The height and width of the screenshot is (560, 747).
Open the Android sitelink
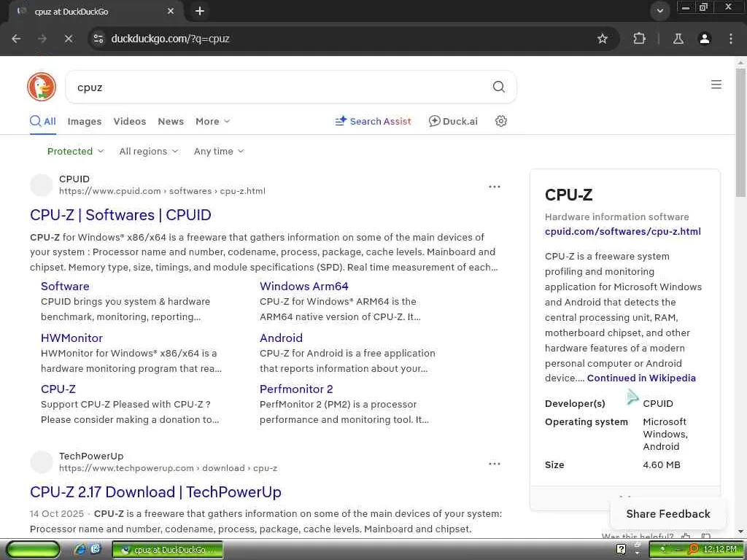point(281,338)
